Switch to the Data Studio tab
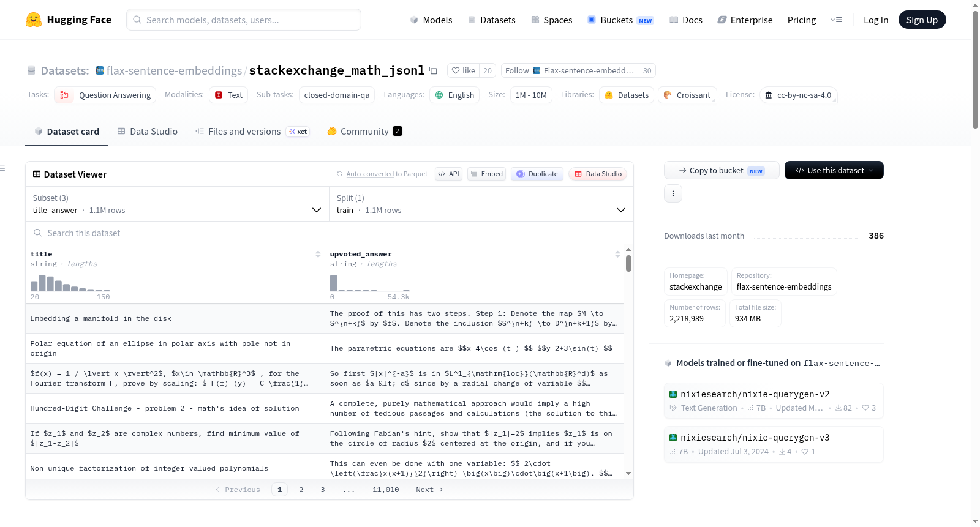980x527 pixels. 147,132
